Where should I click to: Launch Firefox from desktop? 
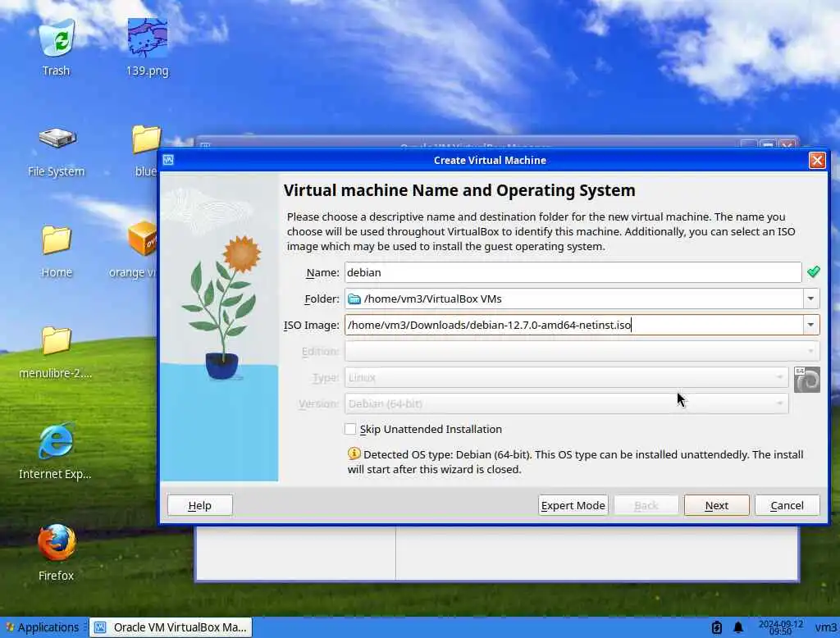(57, 542)
